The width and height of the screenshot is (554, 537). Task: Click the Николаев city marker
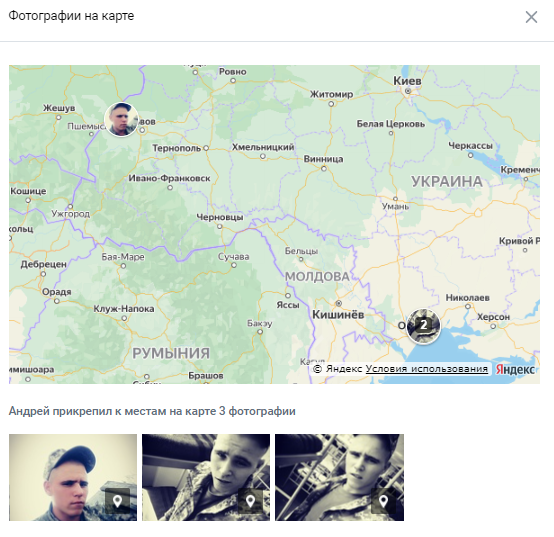[468, 306]
